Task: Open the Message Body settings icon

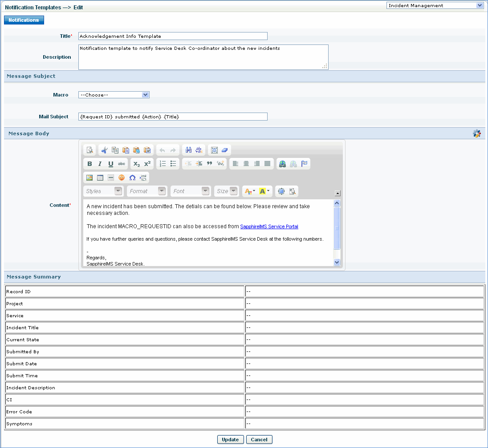Action: tap(477, 133)
